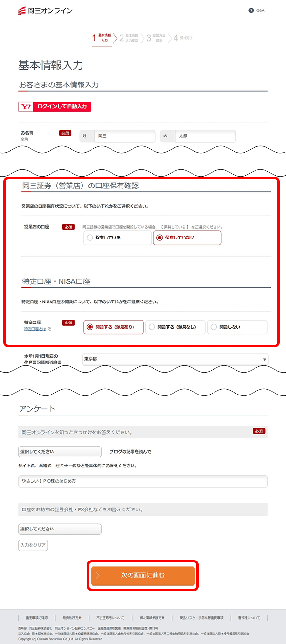Click the ログインして自動入力 button
The width and height of the screenshot is (286, 644).
[61, 107]
